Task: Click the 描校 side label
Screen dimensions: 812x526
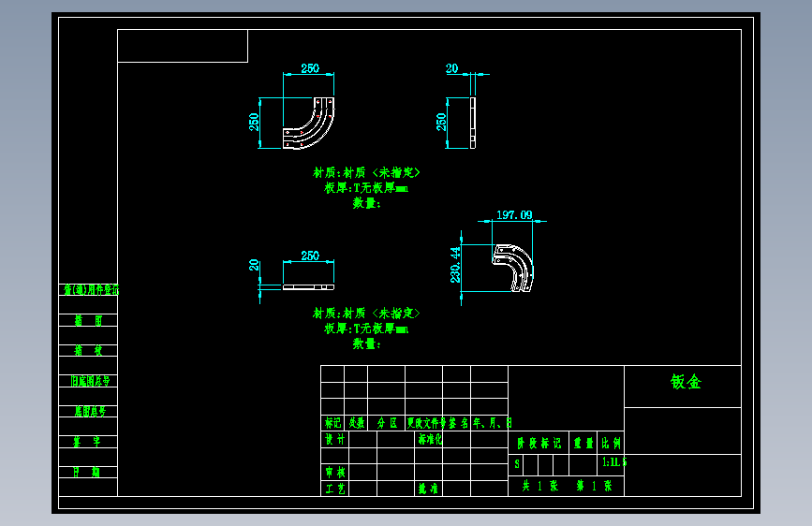Action: click(88, 350)
